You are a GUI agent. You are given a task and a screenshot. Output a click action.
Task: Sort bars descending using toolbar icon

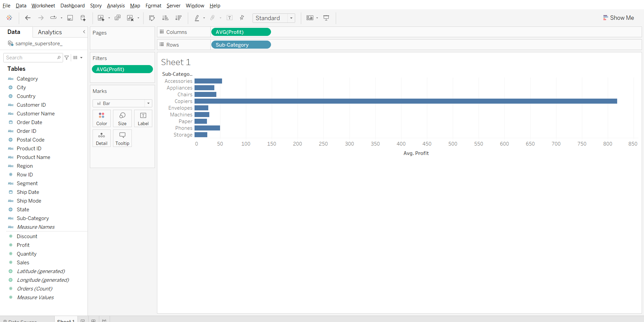click(x=178, y=18)
